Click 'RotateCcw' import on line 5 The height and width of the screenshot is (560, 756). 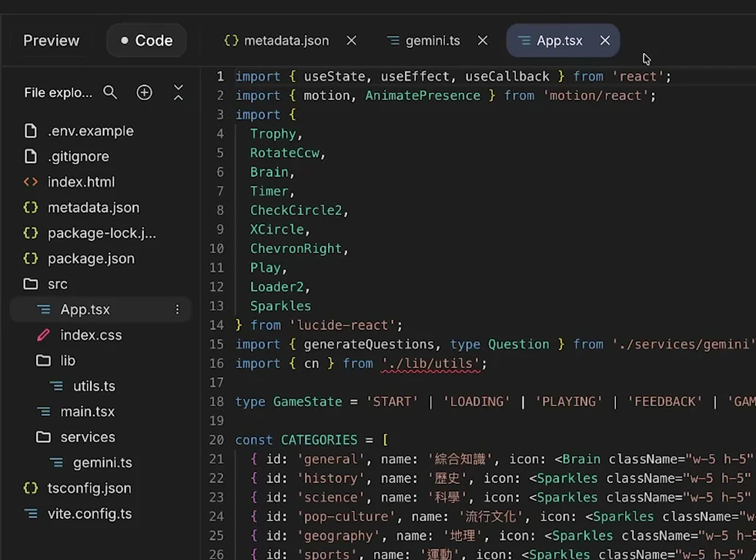coord(285,153)
